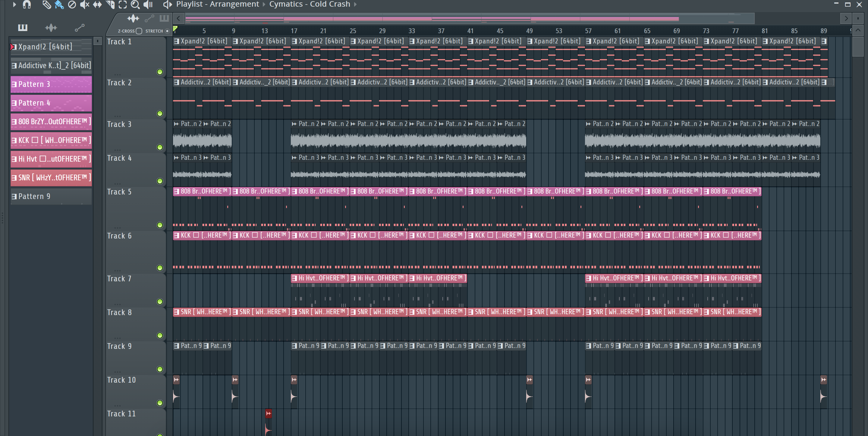
Task: Mute Track 10 via its green LED
Action: [160, 403]
